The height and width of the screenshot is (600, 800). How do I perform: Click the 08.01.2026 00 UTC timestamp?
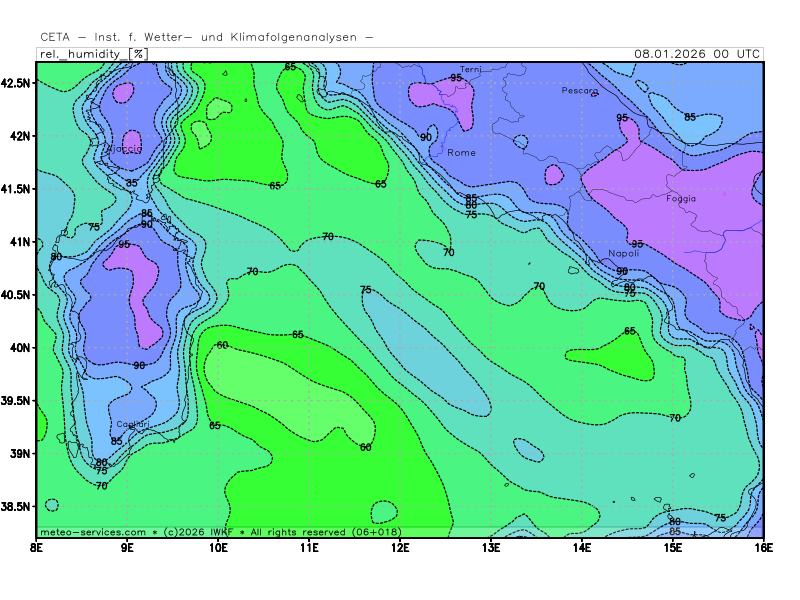click(697, 54)
